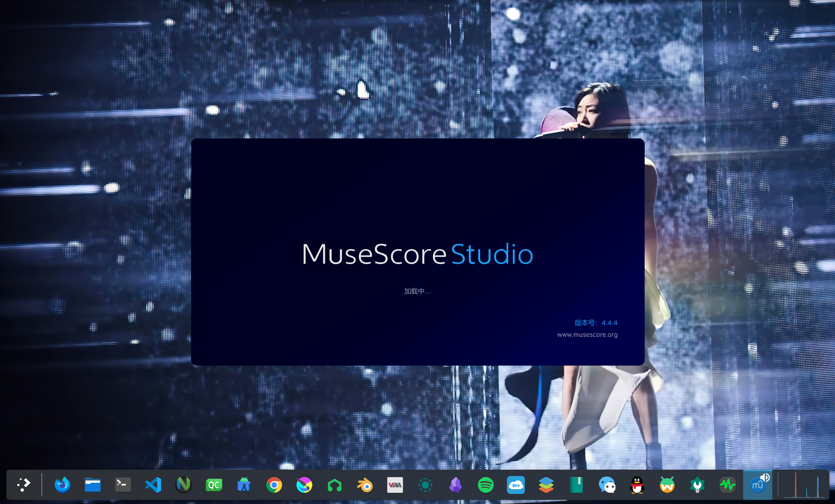Open the Plasma application launcher icon

(24, 485)
